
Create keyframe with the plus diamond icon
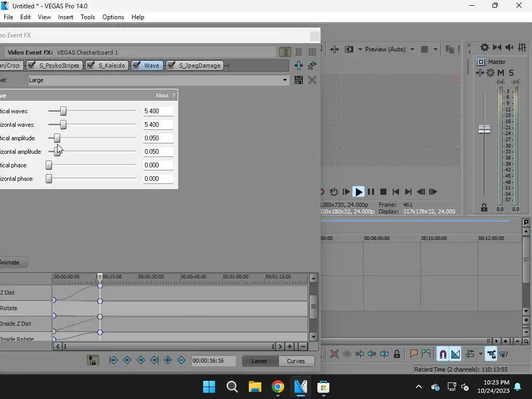[168, 361]
